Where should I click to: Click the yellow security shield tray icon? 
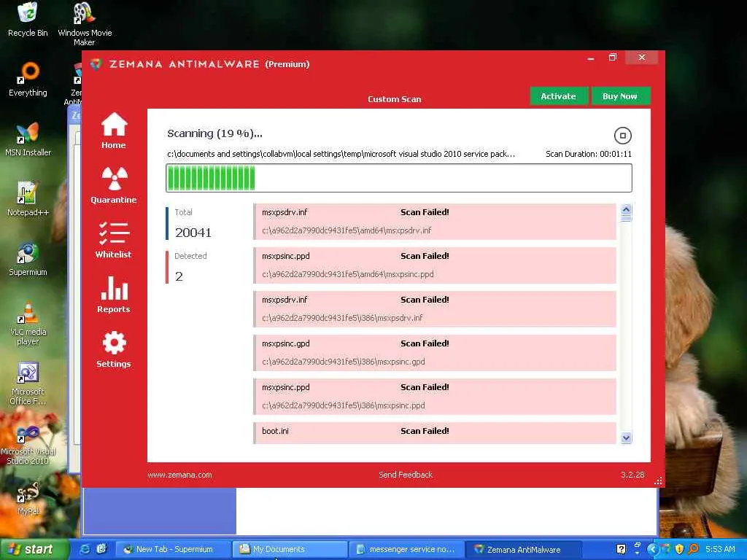[x=679, y=549]
